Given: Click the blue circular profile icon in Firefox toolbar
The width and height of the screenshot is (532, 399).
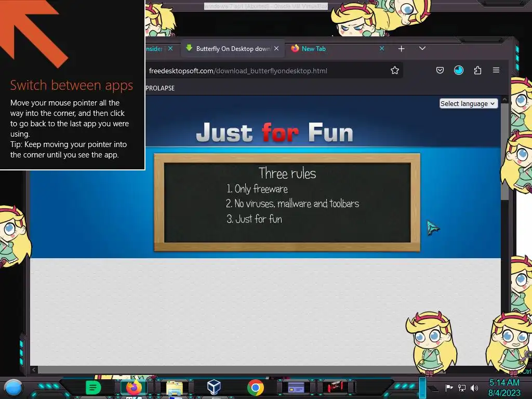Looking at the screenshot, I should [459, 70].
